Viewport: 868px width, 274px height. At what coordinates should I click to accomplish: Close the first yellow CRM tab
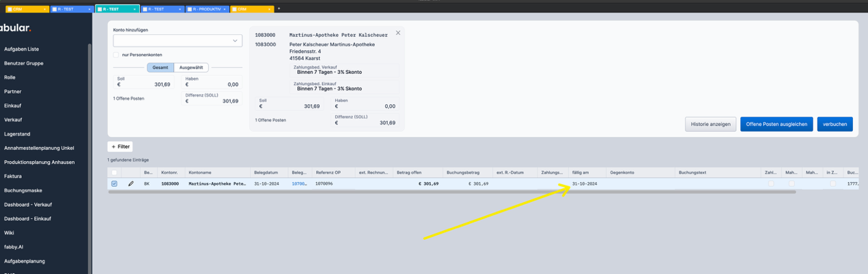tap(45, 9)
